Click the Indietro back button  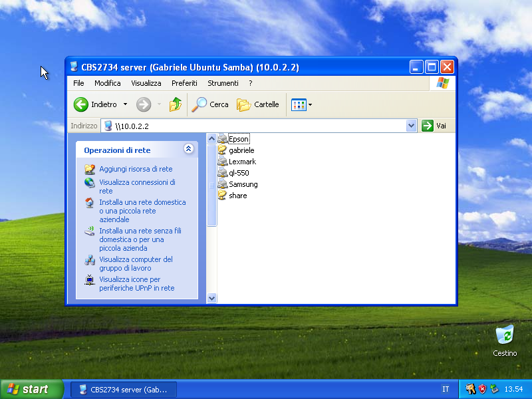click(x=90, y=104)
